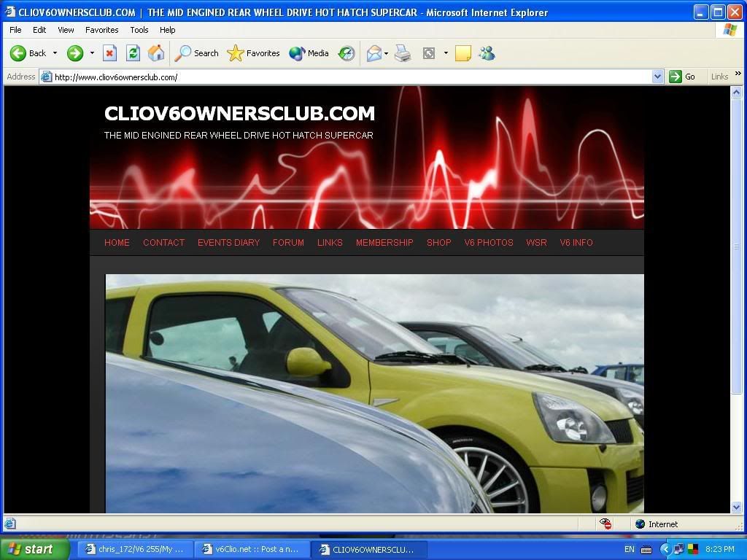Open the V6 PHOTOS link
This screenshot has width=747, height=560.
(x=489, y=242)
